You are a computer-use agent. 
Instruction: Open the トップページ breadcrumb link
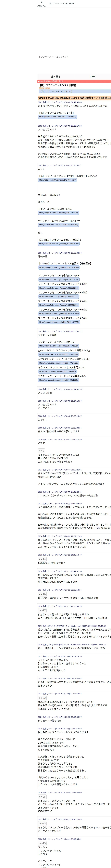click(45, 57)
